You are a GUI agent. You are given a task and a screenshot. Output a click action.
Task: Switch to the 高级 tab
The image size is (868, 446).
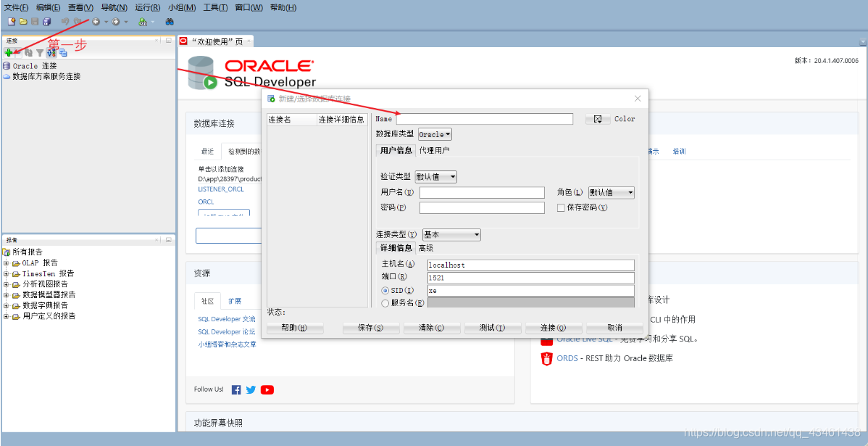point(426,248)
